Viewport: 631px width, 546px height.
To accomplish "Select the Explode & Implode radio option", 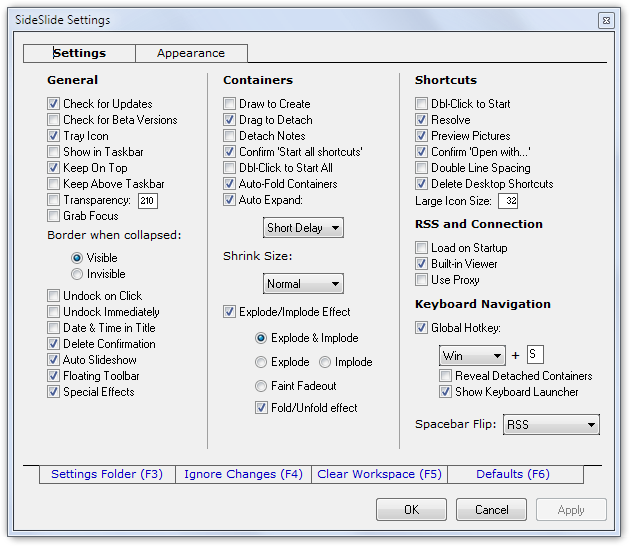I will pos(261,338).
